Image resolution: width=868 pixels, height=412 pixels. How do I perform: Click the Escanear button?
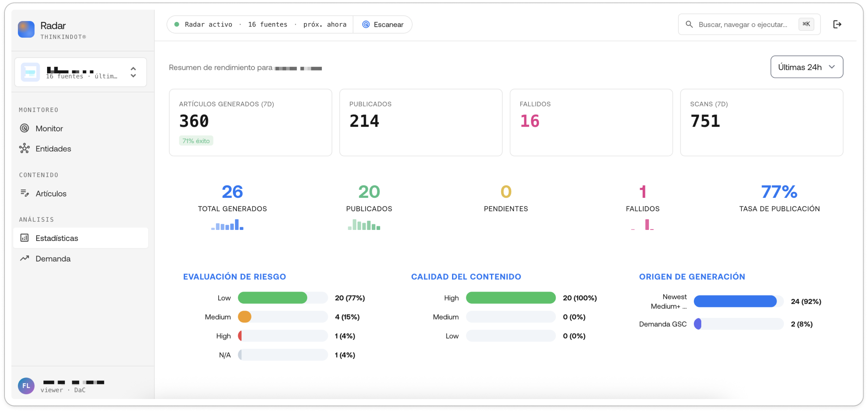pos(383,24)
